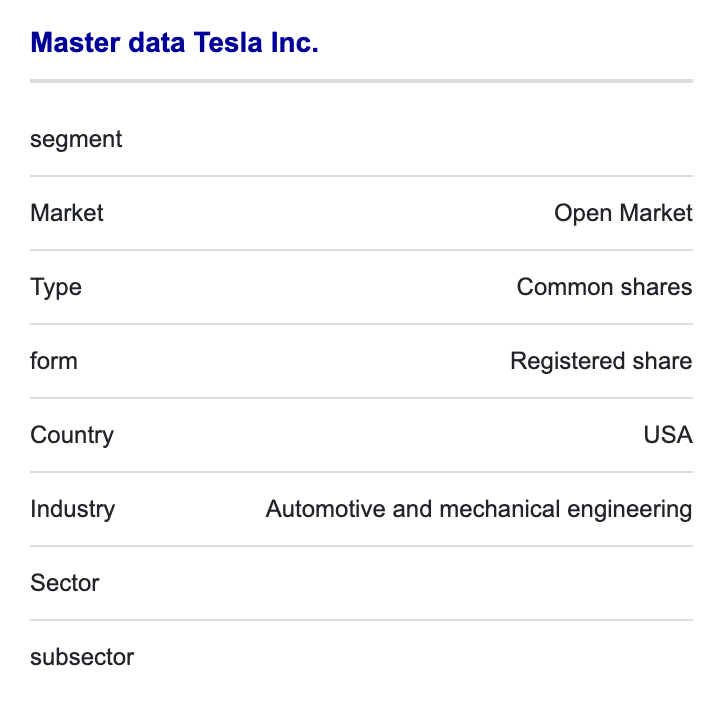Image resolution: width=720 pixels, height=726 pixels.
Task: Click the Type row label
Action: pyautogui.click(x=56, y=288)
